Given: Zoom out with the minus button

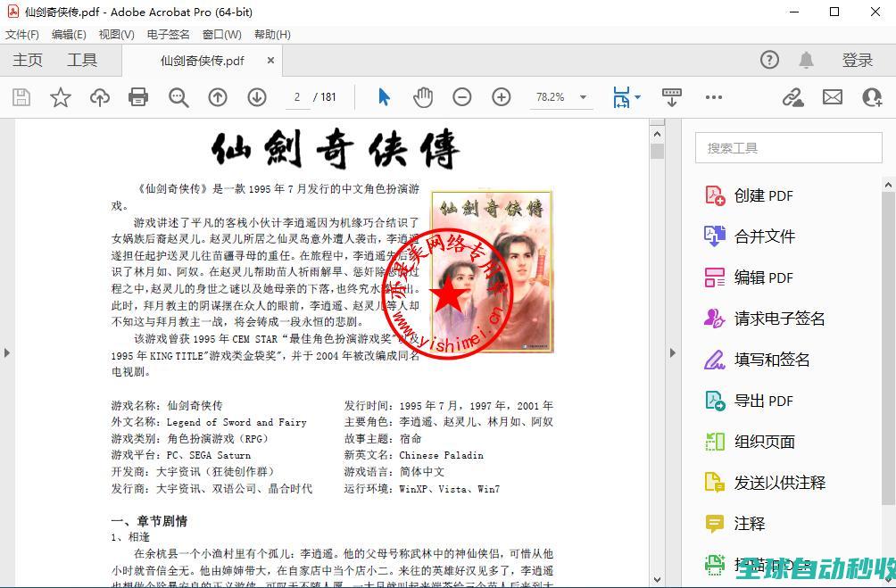Looking at the screenshot, I should (x=461, y=97).
